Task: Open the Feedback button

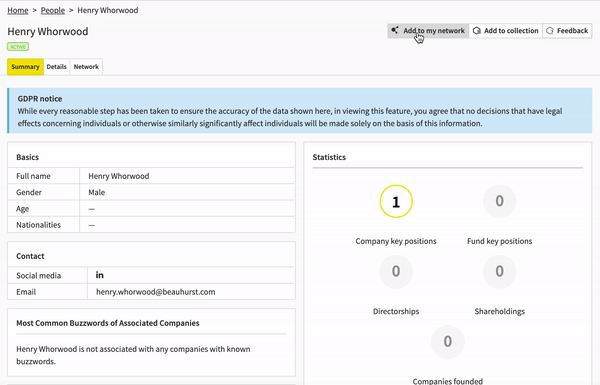Action: 567,31
